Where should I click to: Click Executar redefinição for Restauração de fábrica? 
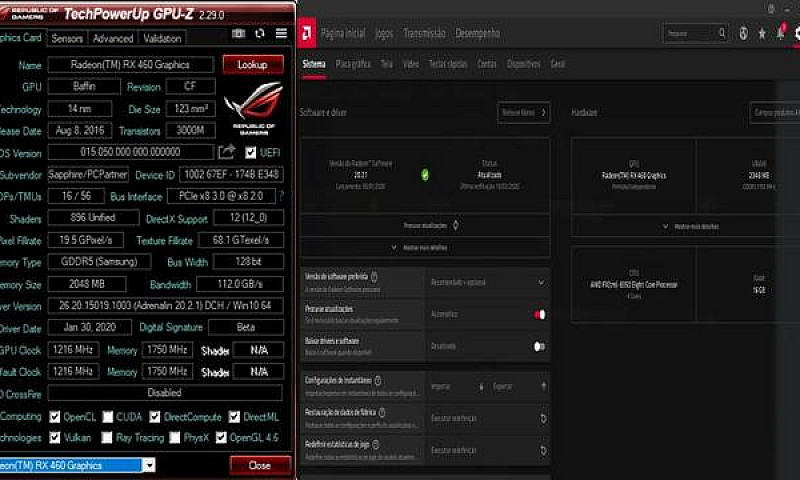click(x=454, y=418)
